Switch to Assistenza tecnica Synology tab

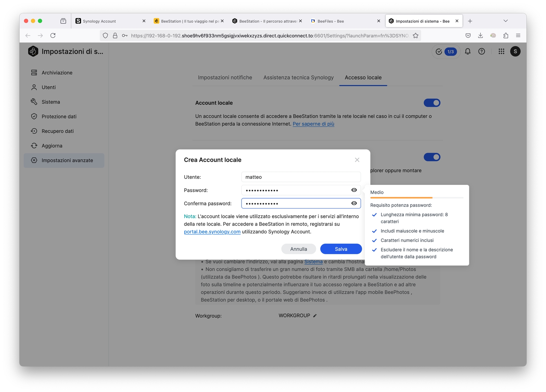pyautogui.click(x=299, y=77)
